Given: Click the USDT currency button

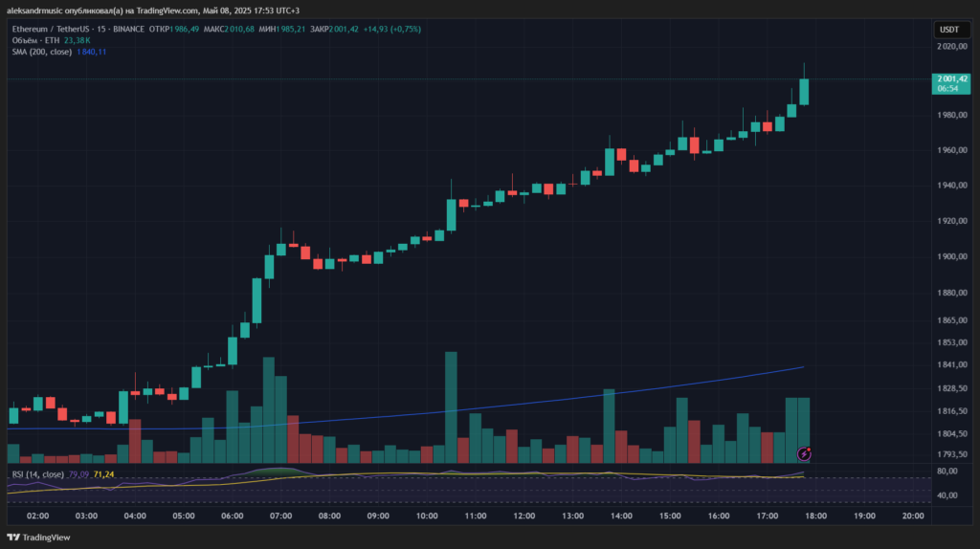Looking at the screenshot, I should 948,30.
